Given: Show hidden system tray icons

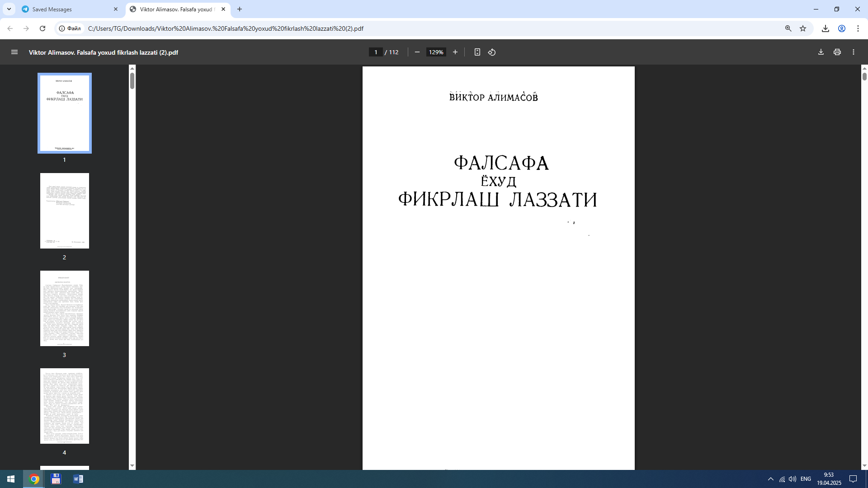Looking at the screenshot, I should 771,479.
